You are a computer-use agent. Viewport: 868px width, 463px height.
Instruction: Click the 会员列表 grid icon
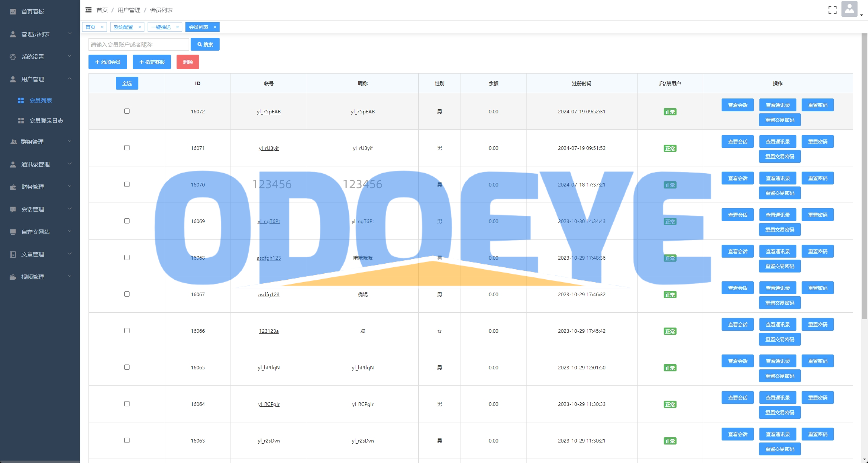(21, 100)
